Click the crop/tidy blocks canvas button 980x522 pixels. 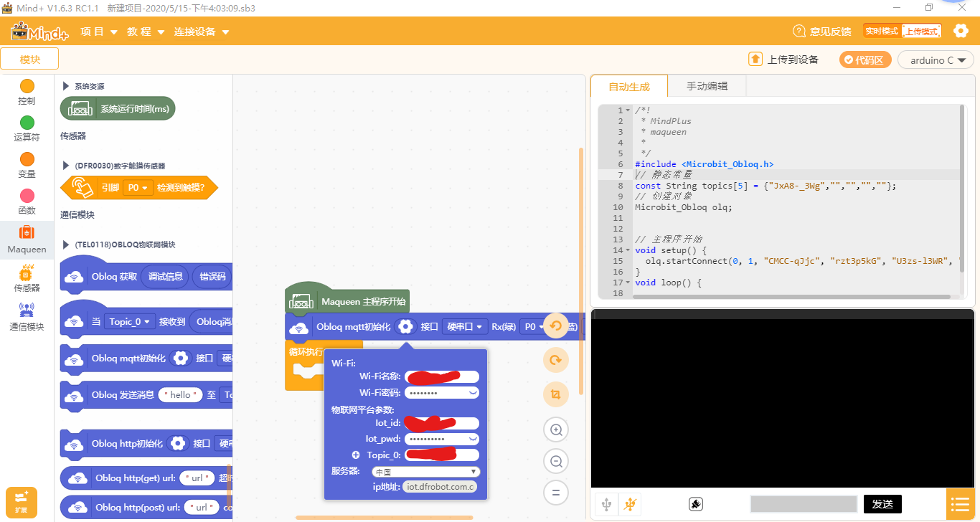[555, 394]
